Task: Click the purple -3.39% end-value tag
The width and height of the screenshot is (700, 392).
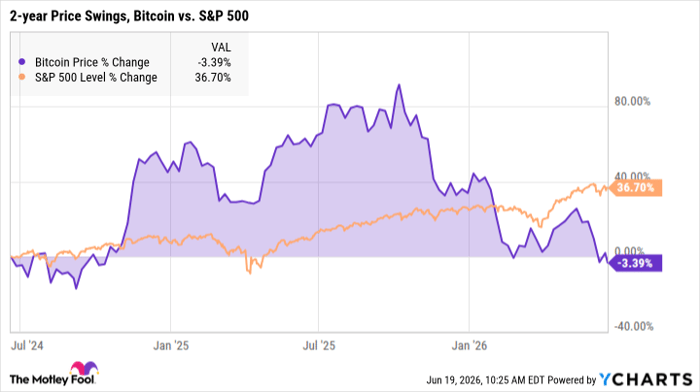Action: (x=635, y=263)
